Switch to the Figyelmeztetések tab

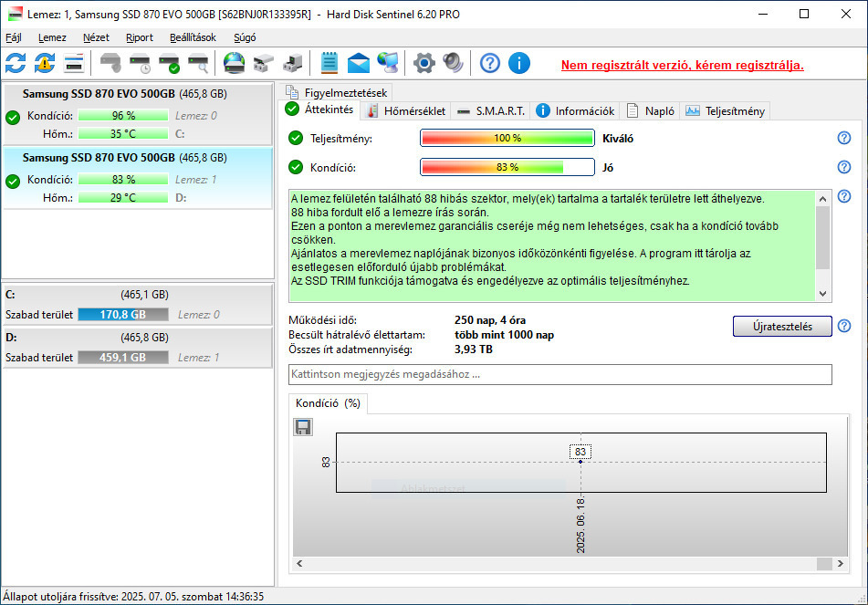click(336, 92)
